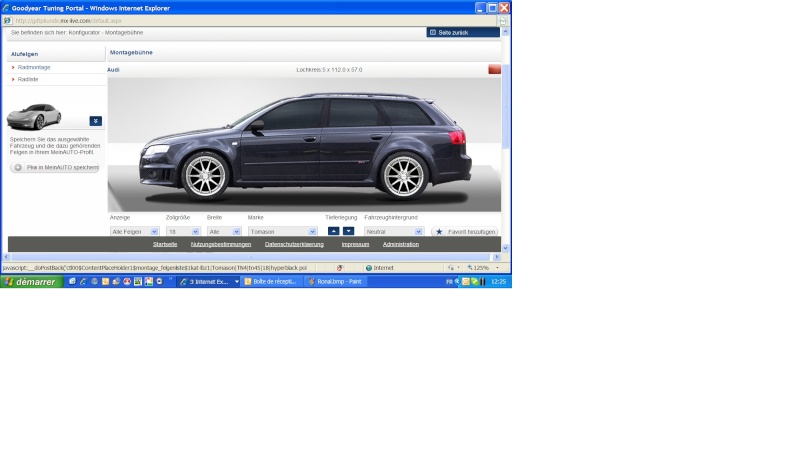
Task: Click the round icon on MeinAUTO button
Action: (18, 167)
